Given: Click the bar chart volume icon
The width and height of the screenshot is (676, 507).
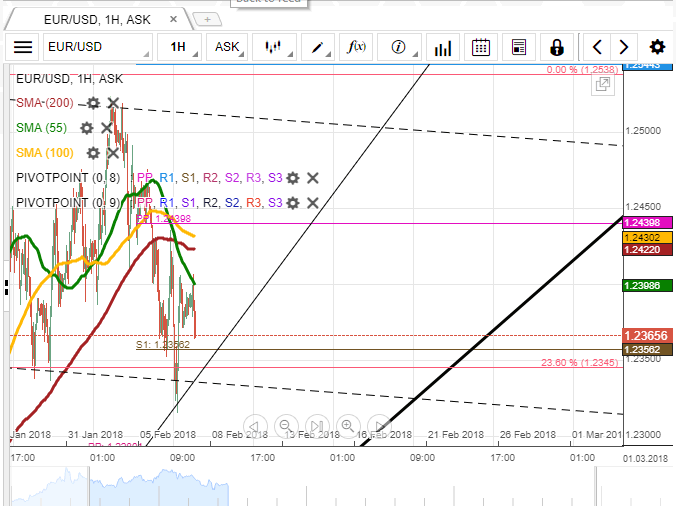Looking at the screenshot, I should click(443, 47).
